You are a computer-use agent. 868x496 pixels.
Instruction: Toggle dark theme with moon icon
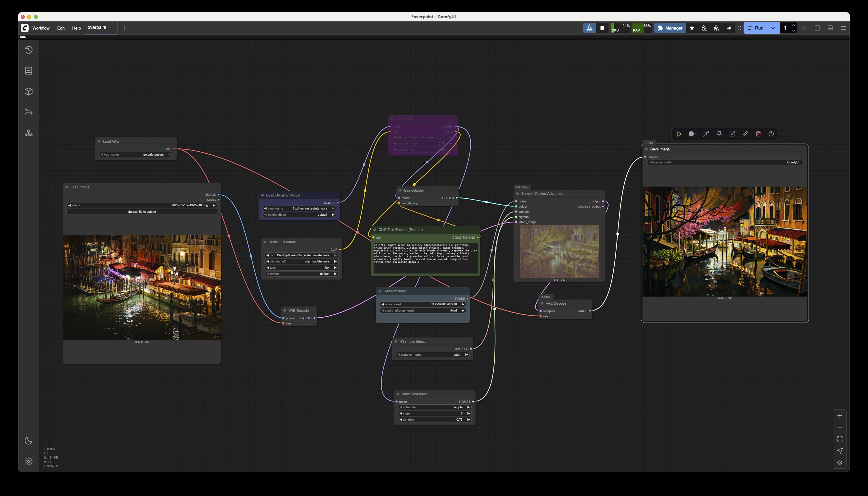point(29,440)
